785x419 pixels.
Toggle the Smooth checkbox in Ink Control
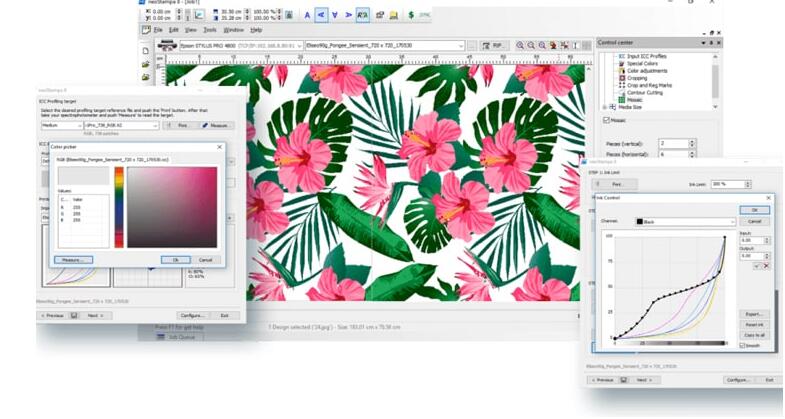coord(742,345)
